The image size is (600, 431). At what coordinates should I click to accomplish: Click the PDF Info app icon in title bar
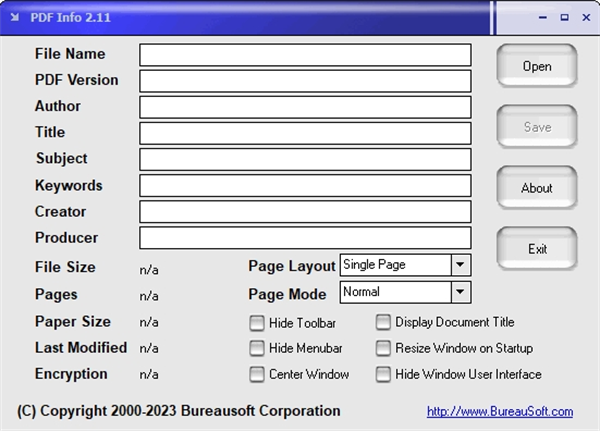16,15
